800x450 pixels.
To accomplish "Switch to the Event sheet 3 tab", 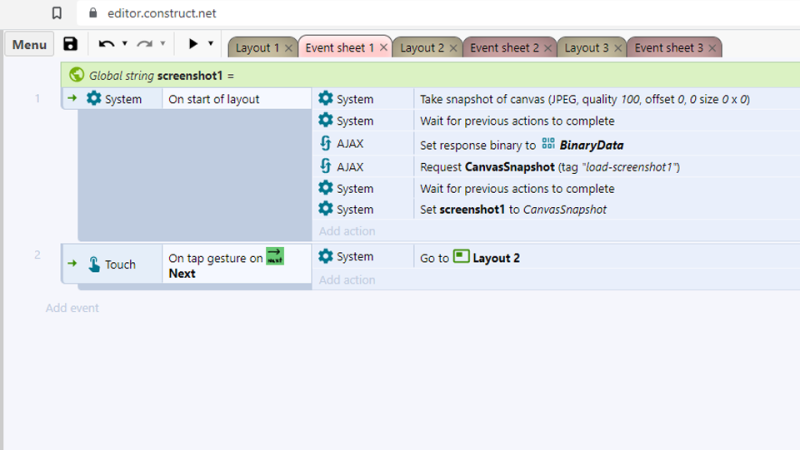I will [669, 48].
